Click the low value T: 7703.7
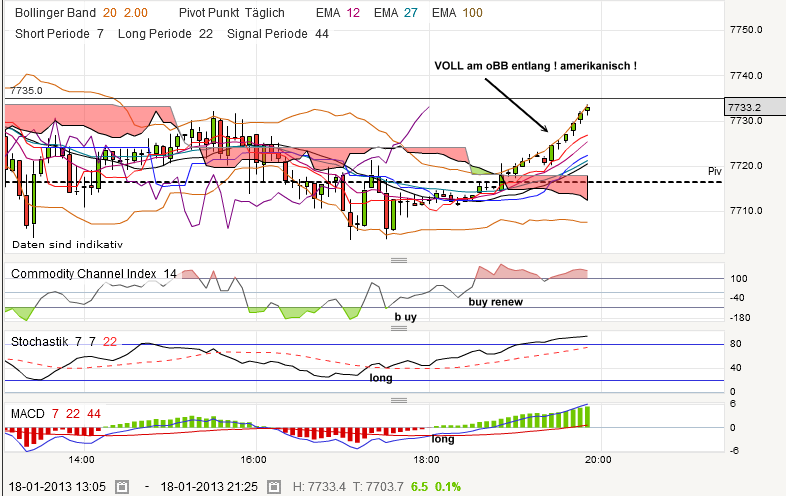 [x=378, y=486]
